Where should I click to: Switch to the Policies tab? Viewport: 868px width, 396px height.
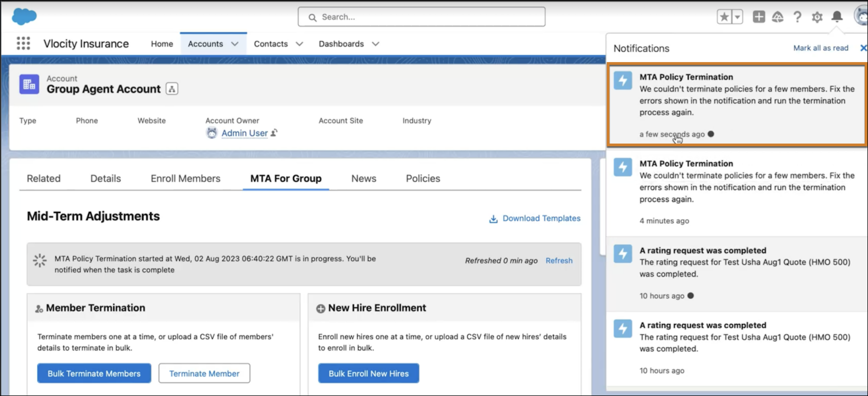423,178
